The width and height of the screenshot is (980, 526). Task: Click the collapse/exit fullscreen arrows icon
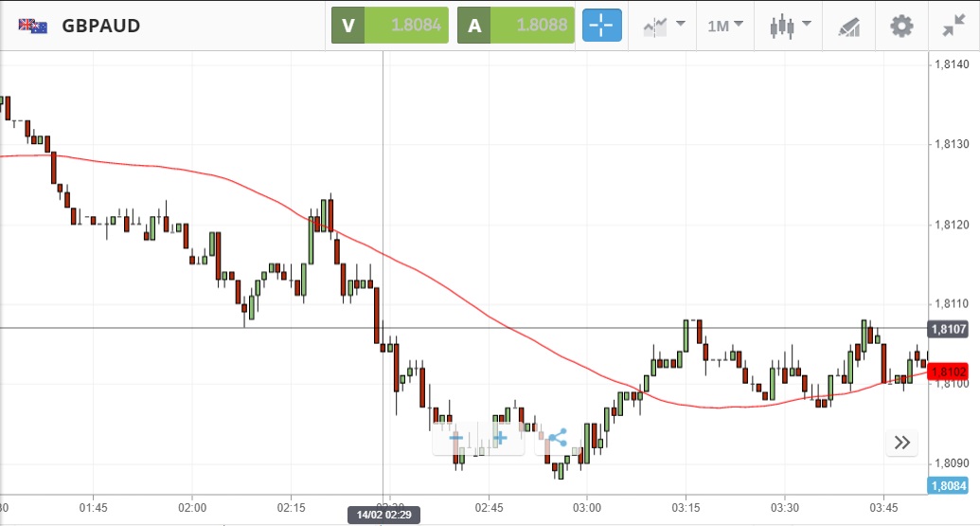(953, 26)
